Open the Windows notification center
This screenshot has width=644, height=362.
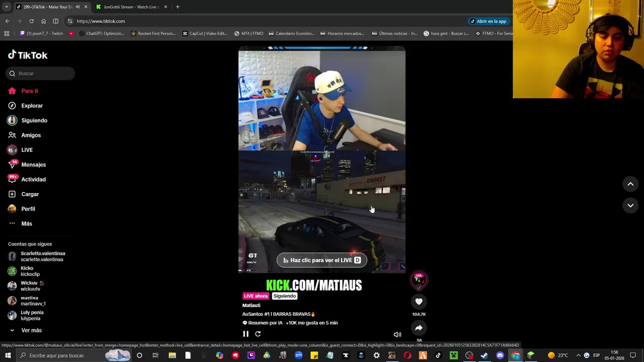(x=633, y=355)
